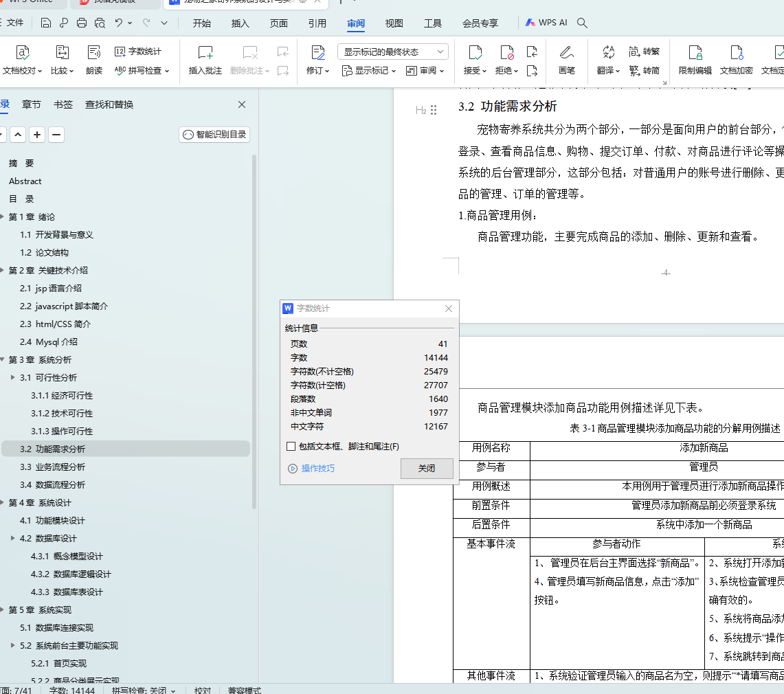Screen dimensions: 784x694
Task: Click the print icon in quick toolbar
Action: pyautogui.click(x=82, y=23)
